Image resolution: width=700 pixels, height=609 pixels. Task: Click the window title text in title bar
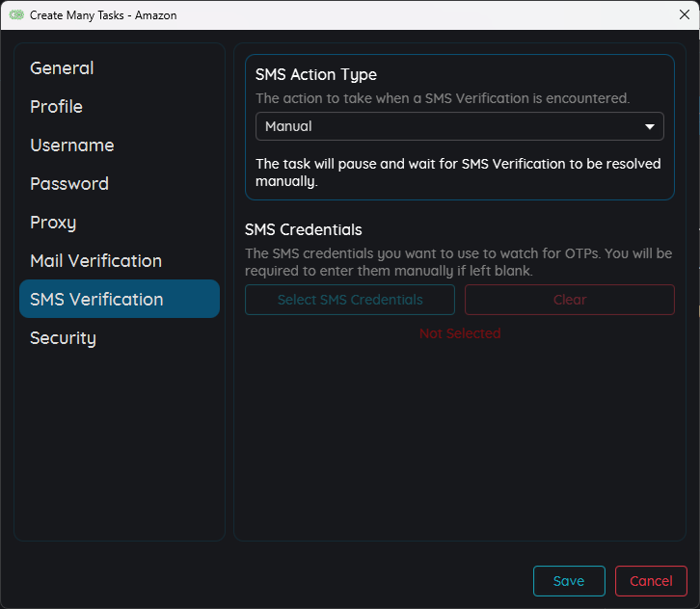click(103, 15)
